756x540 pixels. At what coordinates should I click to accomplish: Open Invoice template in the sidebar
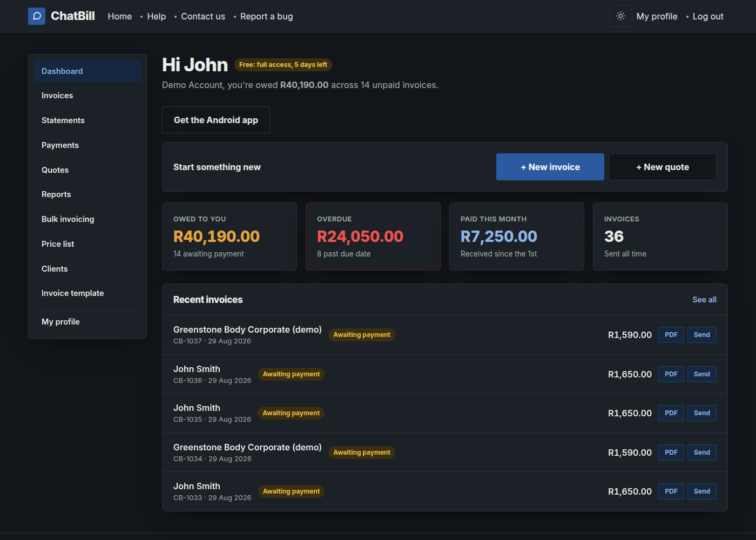click(87, 293)
